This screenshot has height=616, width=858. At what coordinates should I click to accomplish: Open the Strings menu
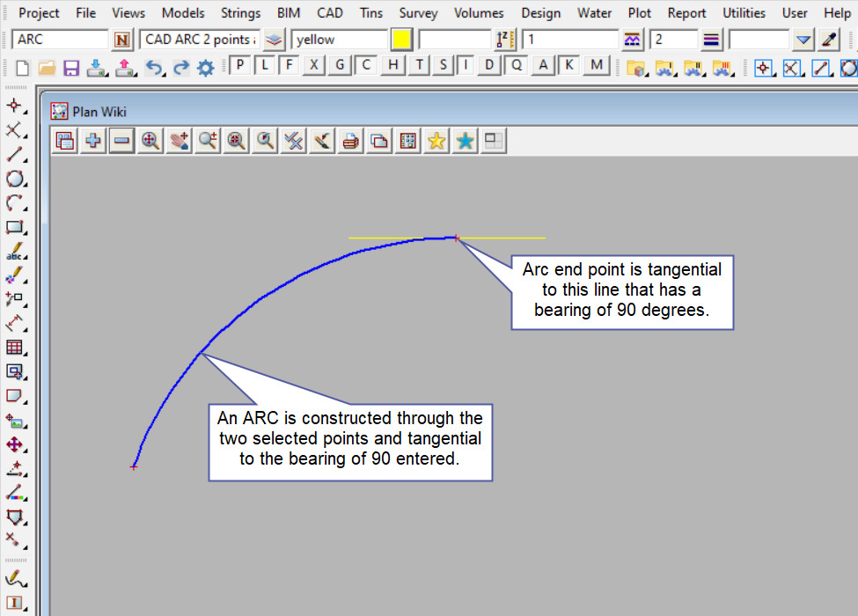coord(240,12)
